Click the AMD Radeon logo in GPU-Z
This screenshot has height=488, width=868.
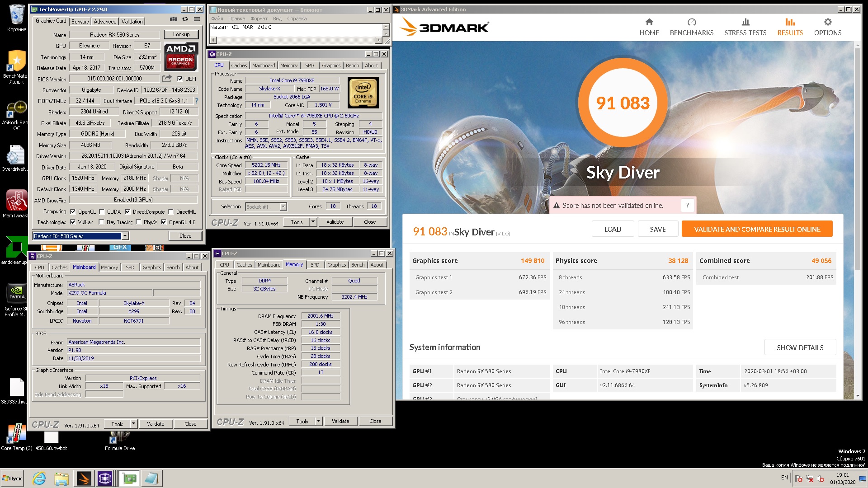click(181, 56)
